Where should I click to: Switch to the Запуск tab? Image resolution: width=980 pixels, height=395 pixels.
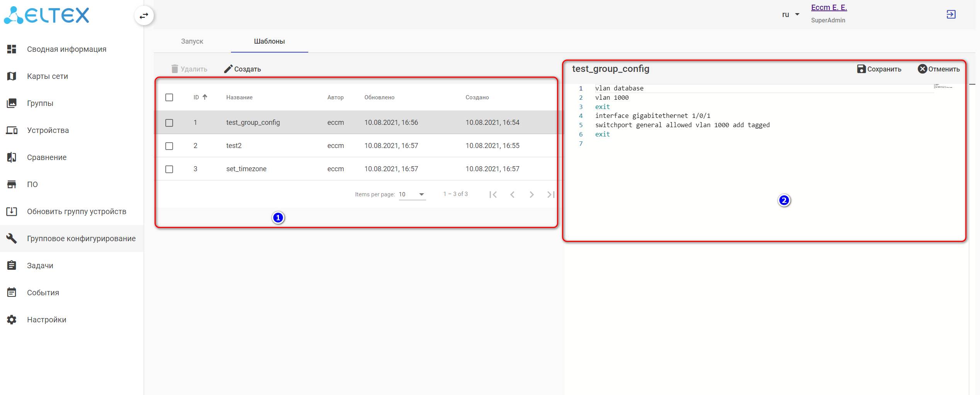(x=192, y=41)
